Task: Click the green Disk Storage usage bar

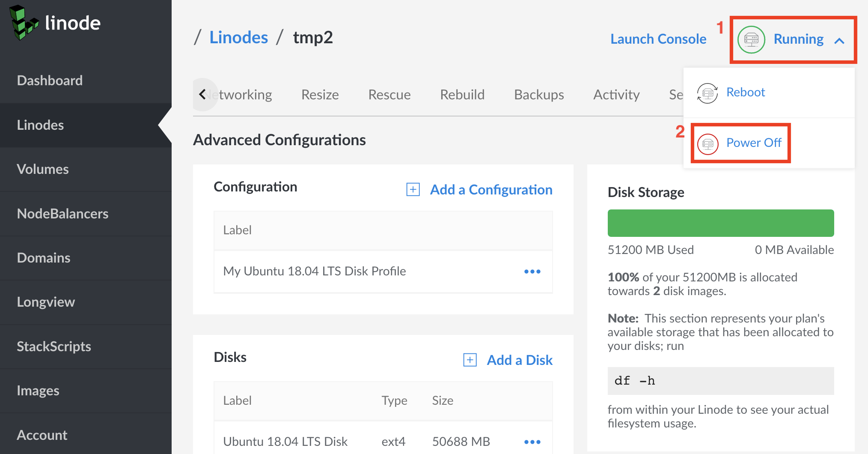Action: (x=721, y=223)
